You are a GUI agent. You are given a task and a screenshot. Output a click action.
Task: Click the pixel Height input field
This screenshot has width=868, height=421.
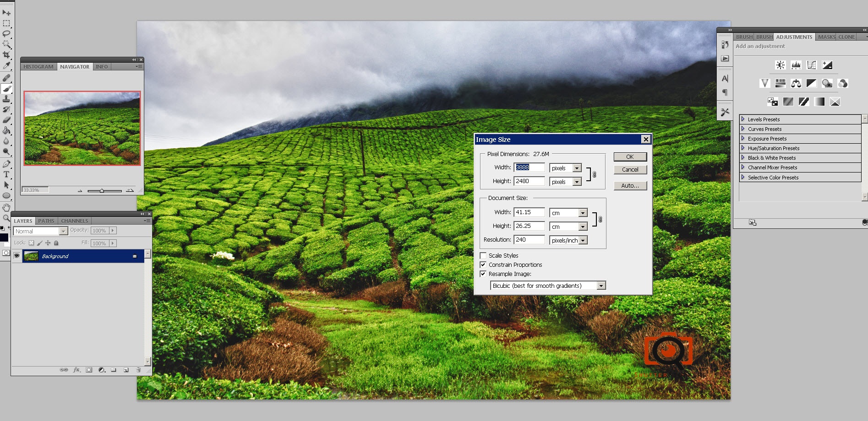tap(529, 181)
